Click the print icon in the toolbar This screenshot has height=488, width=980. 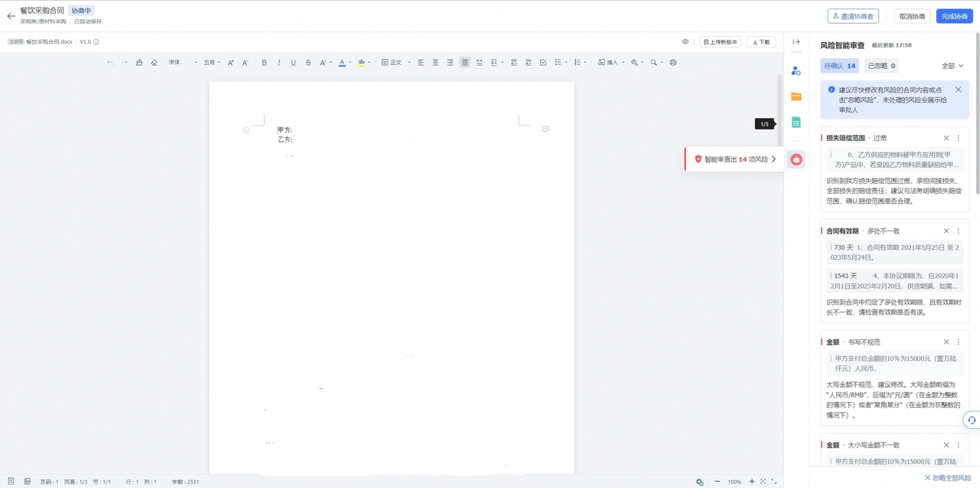[673, 63]
